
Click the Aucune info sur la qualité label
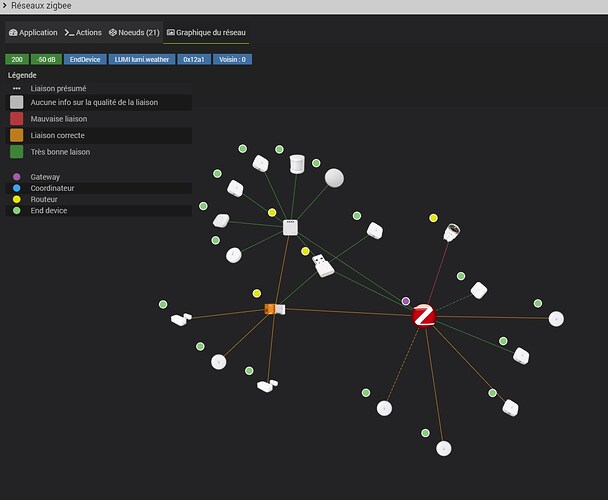click(94, 102)
